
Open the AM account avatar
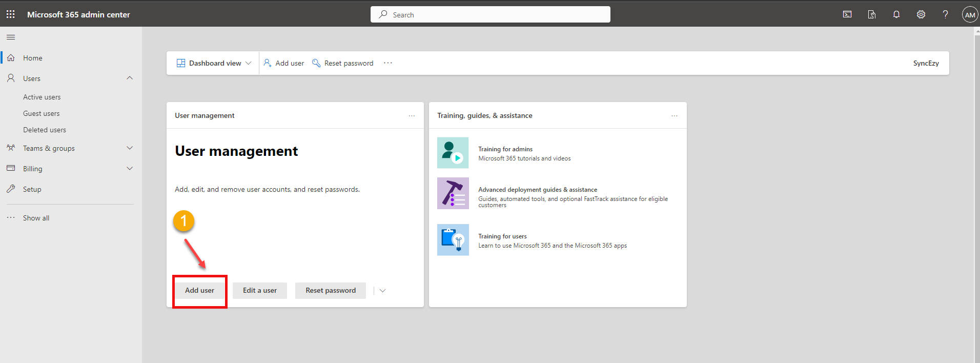point(970,14)
